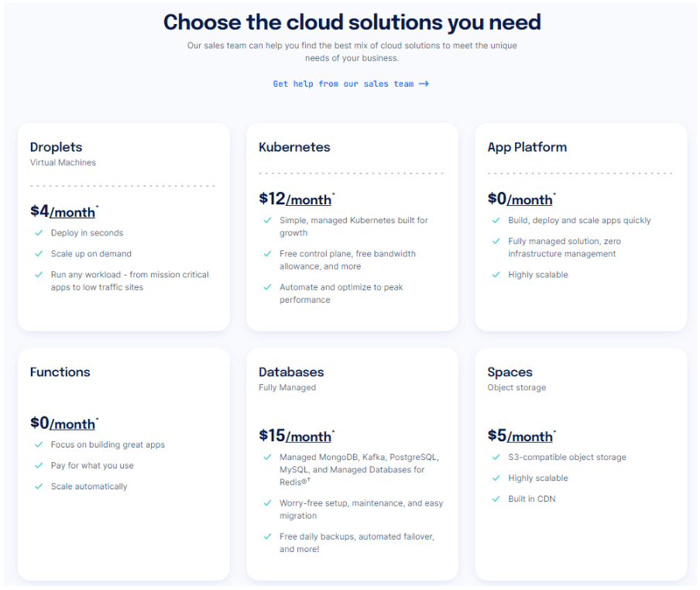Open the Kubernetes card title
This screenshot has width=700, height=590.
tap(294, 147)
